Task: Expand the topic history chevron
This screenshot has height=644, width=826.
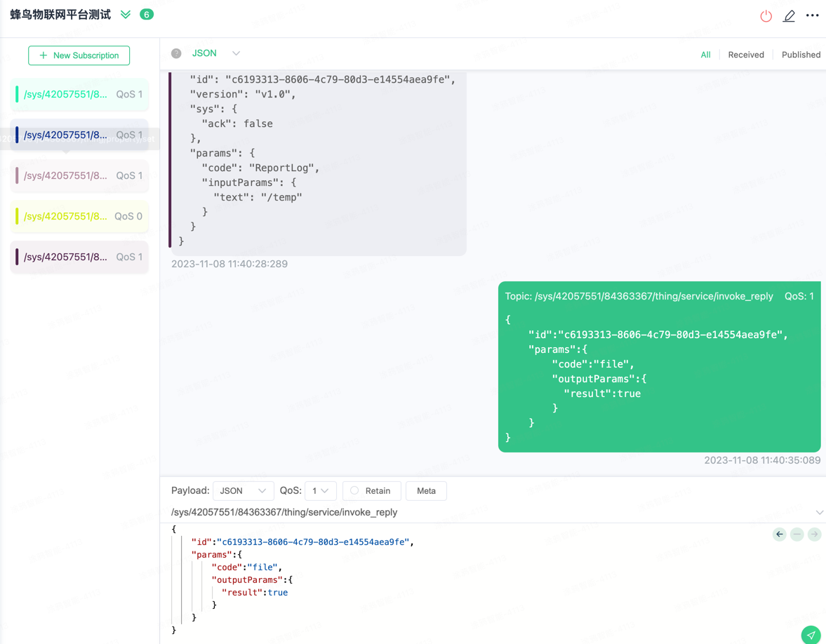Action: point(819,512)
